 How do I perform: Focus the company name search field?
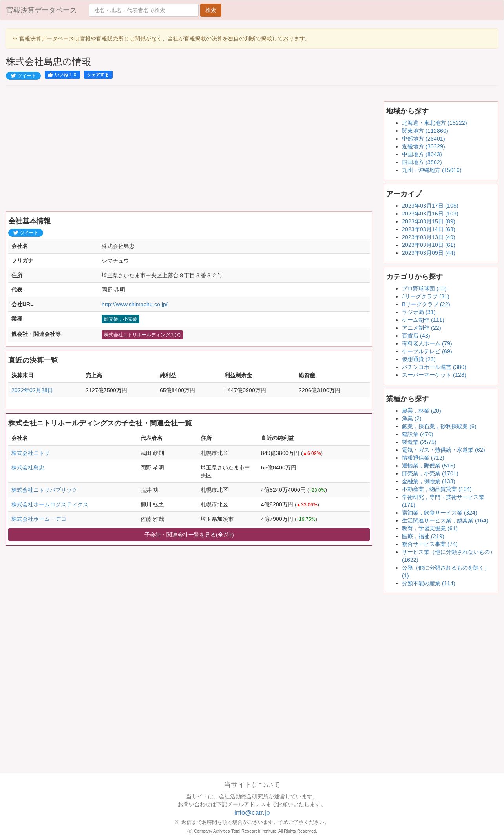pos(144,10)
